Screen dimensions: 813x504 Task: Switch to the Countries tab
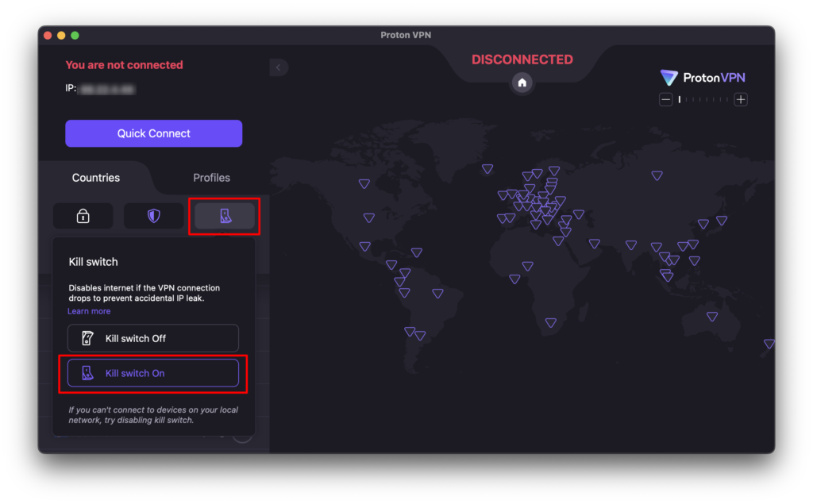[x=96, y=178]
